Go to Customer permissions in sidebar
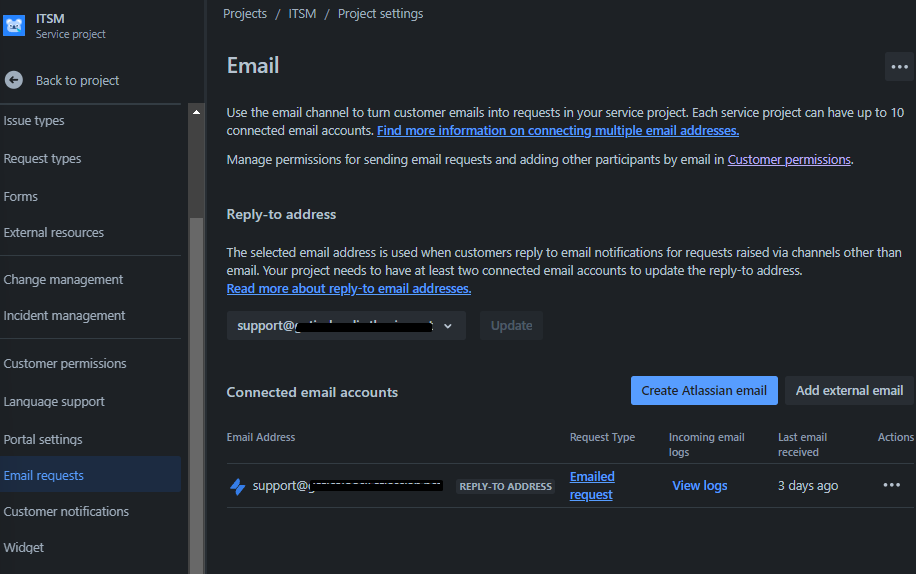Screen dimensions: 916x574 65,363
